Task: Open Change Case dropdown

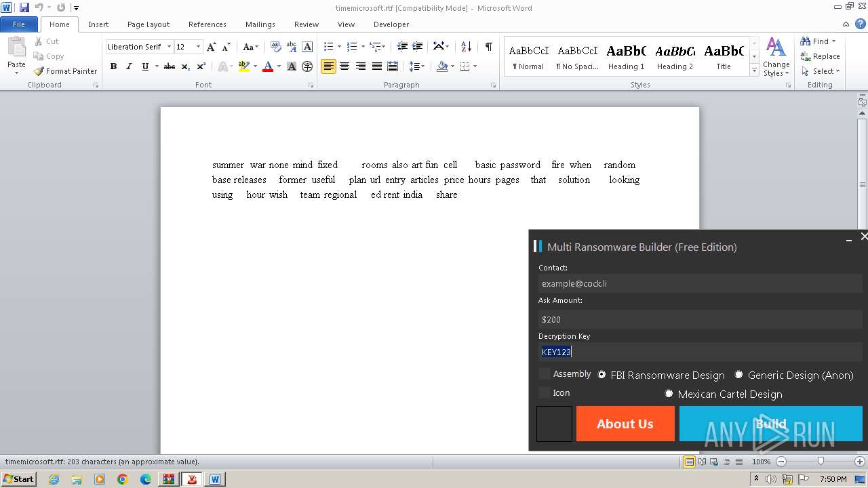Action: pyautogui.click(x=250, y=47)
